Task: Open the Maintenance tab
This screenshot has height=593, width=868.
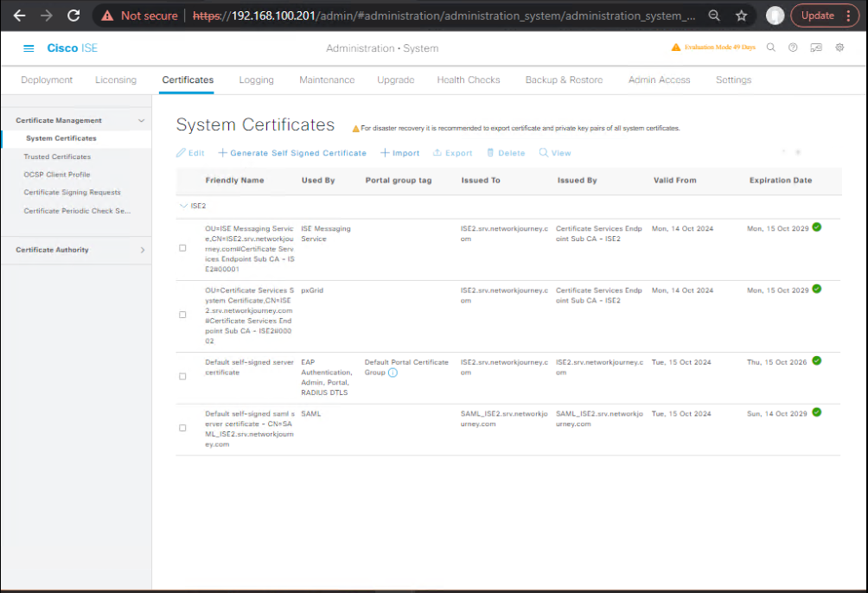Action: tap(327, 80)
